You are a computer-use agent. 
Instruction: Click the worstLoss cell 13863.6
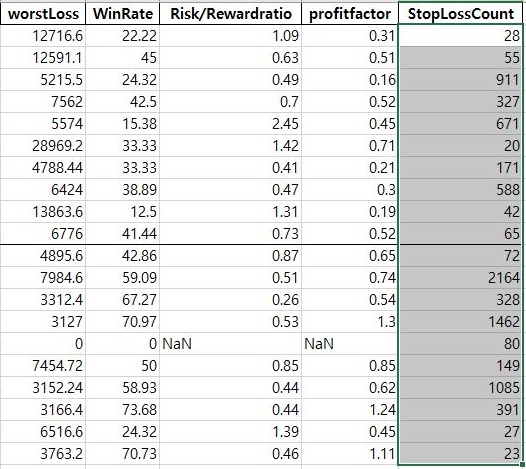tap(43, 212)
